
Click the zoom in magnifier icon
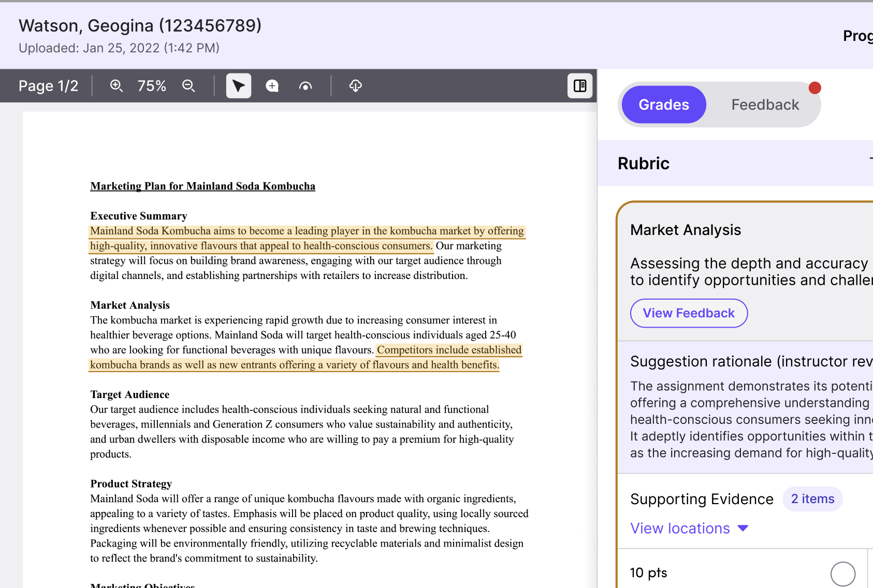(117, 86)
